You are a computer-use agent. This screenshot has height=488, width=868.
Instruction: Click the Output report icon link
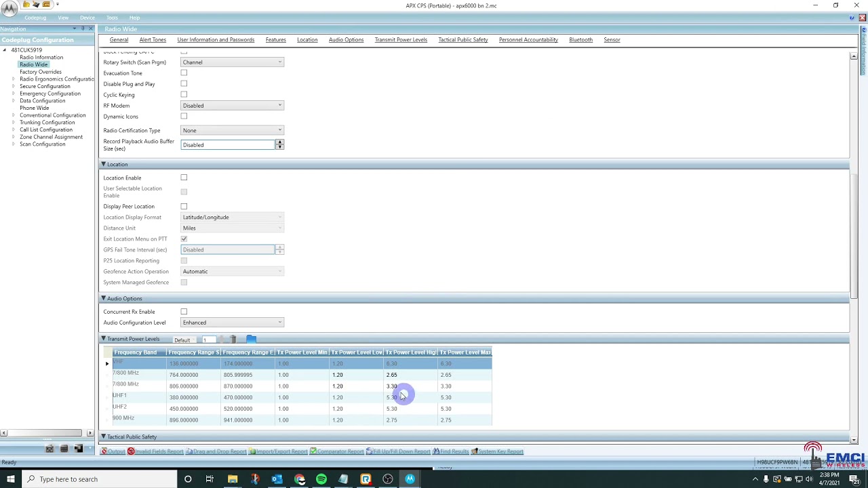(x=113, y=451)
